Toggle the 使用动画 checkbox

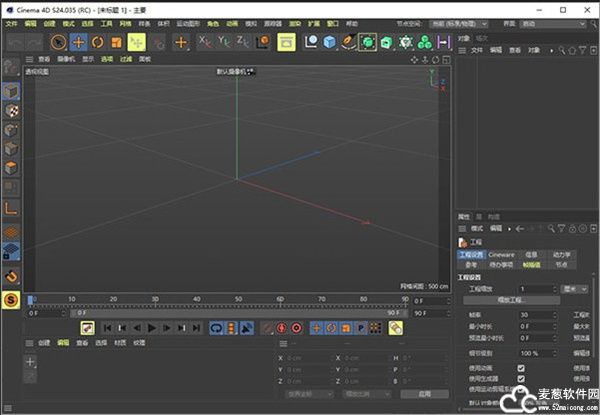point(521,368)
